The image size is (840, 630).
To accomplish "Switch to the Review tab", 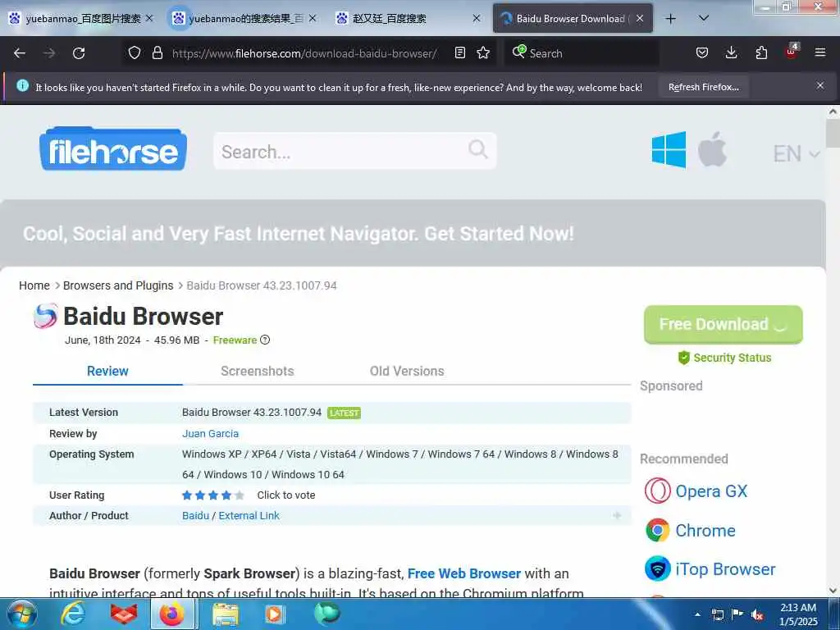I will pos(107,372).
